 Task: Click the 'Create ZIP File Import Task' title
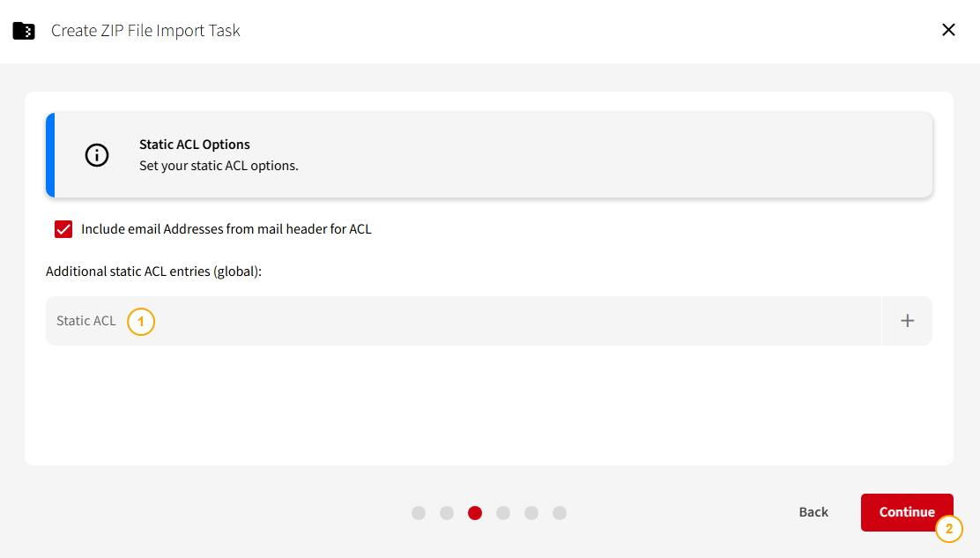coord(145,31)
